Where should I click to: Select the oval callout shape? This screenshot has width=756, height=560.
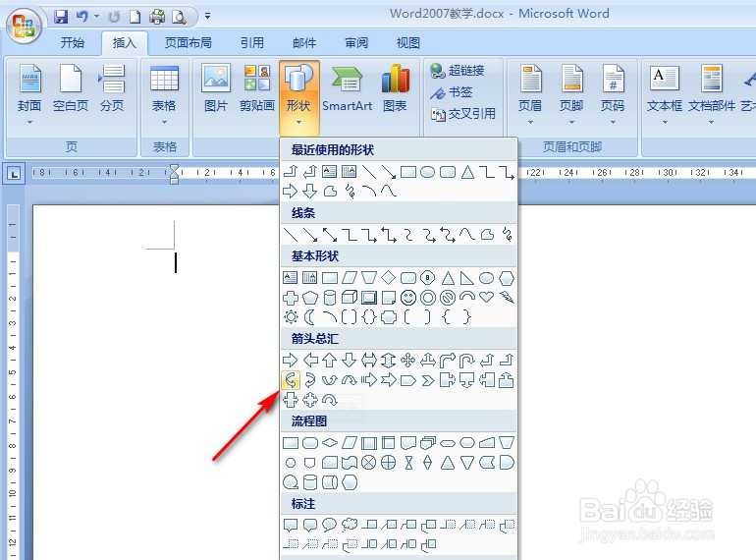pyautogui.click(x=329, y=525)
